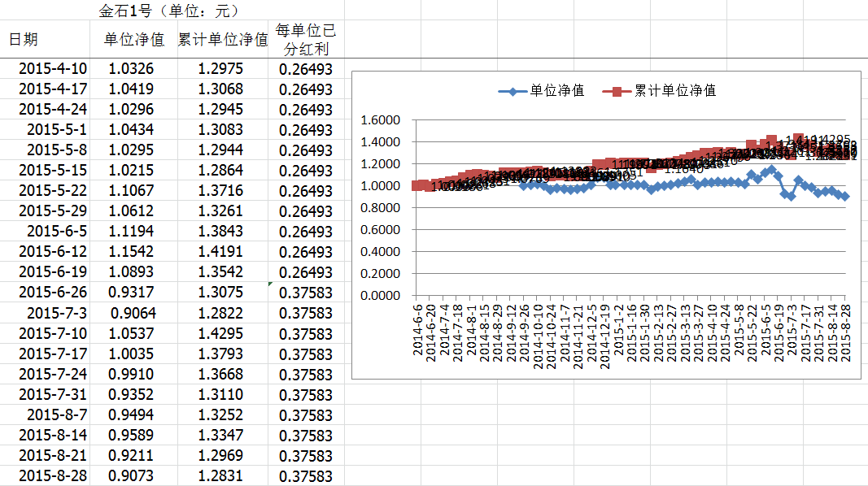Select the 累计单位净值 column header cell
The height and width of the screenshot is (486, 868).
click(x=223, y=40)
